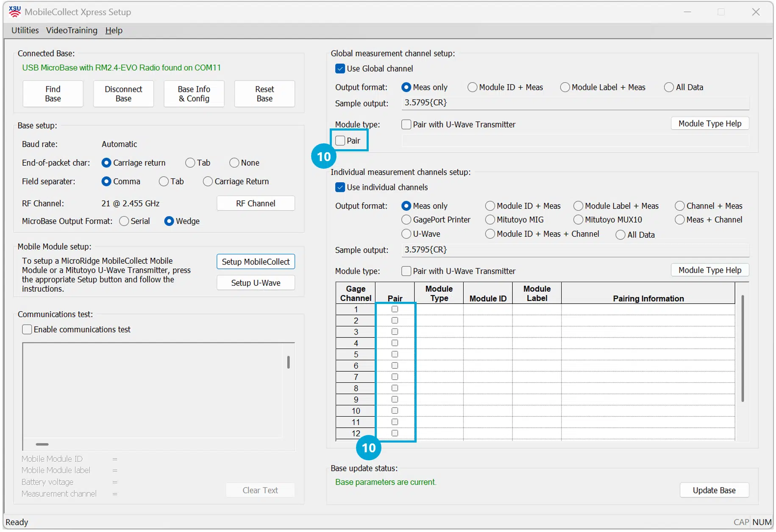The height and width of the screenshot is (532, 776).
Task: Check individual Pair with U-Wave Transmitter
Action: point(406,271)
